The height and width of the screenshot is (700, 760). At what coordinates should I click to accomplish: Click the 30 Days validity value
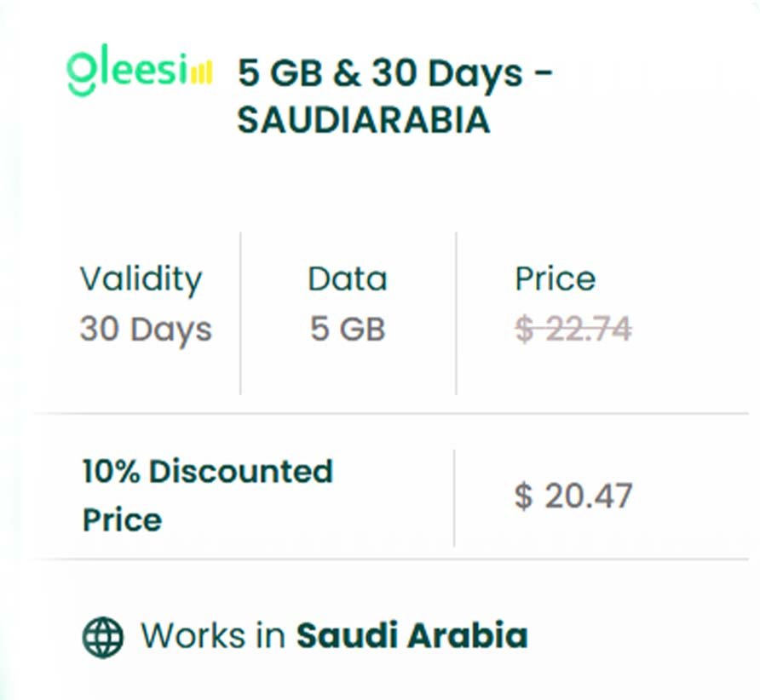(146, 329)
